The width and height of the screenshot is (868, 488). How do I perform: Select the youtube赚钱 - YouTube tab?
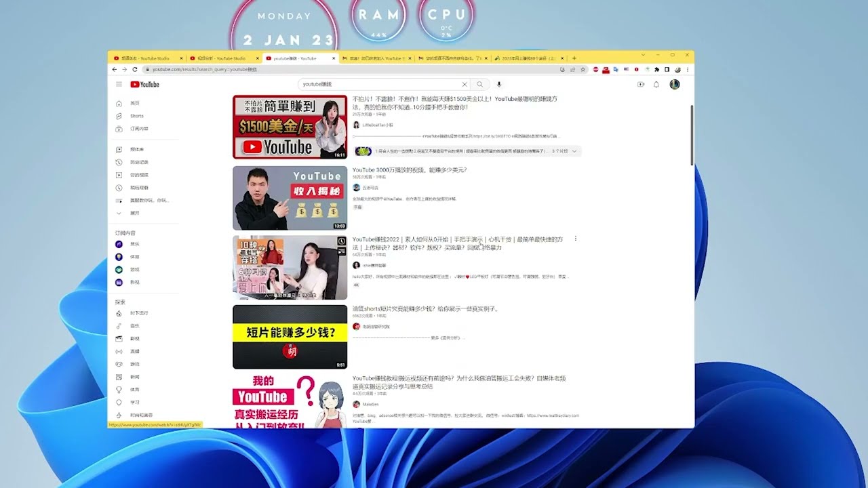(x=299, y=58)
